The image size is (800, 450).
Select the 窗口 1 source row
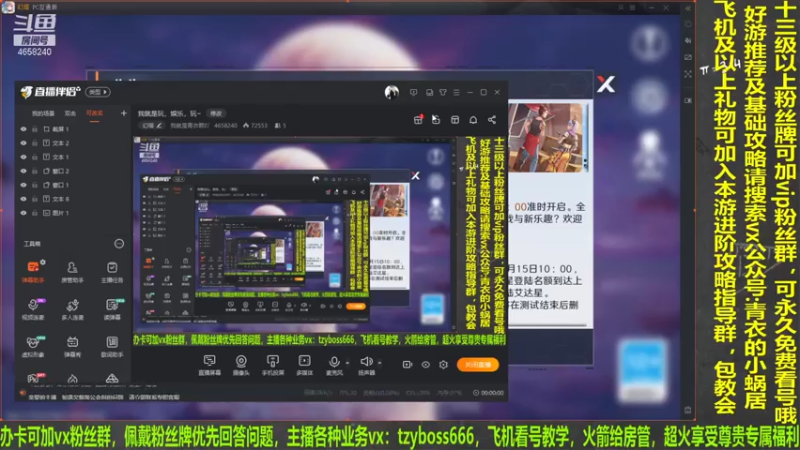tap(73, 185)
